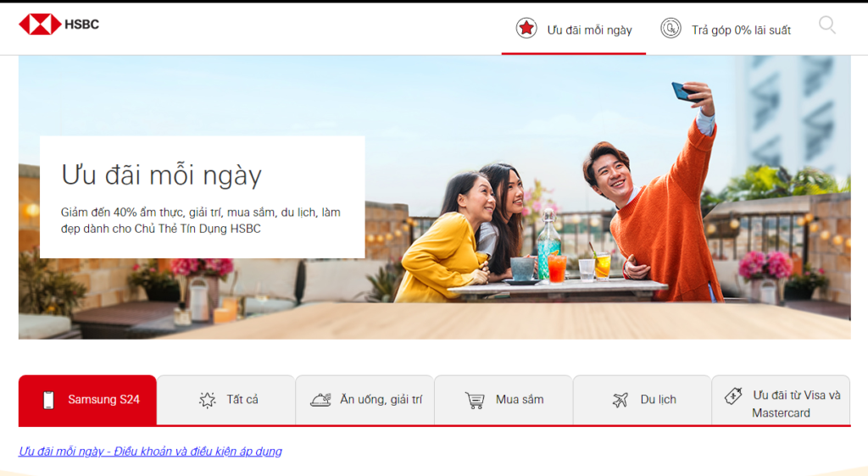Open the Điều khoản và điều kiện link

[x=150, y=451]
